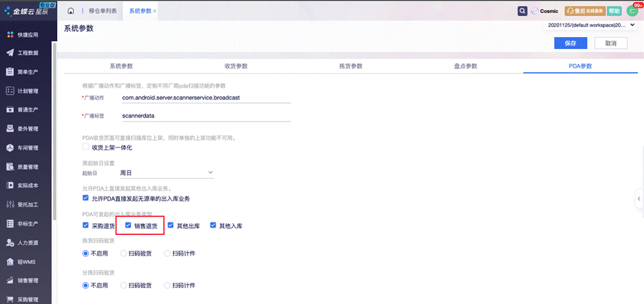Viewport: 644px width, 304px height.
Task: Open 移仓单列表 page tab
Action: point(103,11)
